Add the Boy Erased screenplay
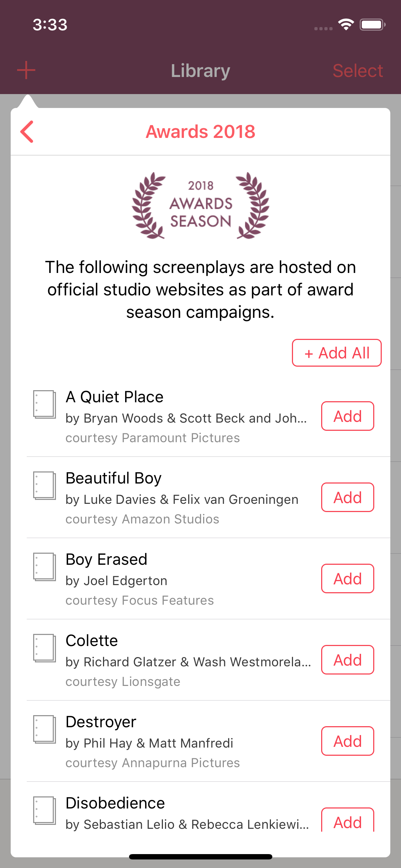 (x=348, y=579)
